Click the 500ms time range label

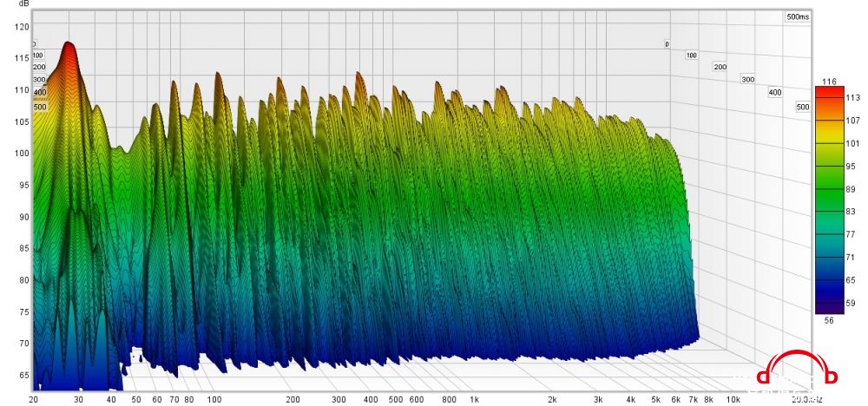tap(797, 16)
